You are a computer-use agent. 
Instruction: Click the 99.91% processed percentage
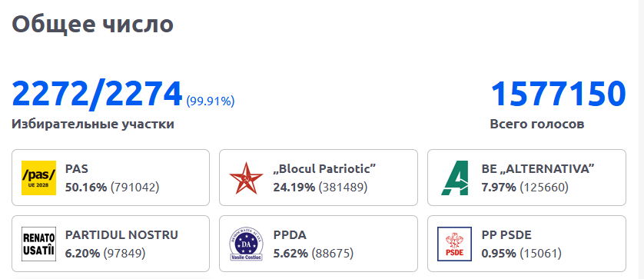(x=211, y=101)
